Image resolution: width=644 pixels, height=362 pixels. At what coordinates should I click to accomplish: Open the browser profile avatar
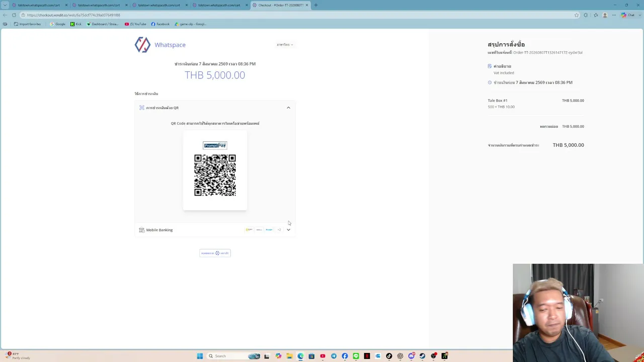coord(605,15)
